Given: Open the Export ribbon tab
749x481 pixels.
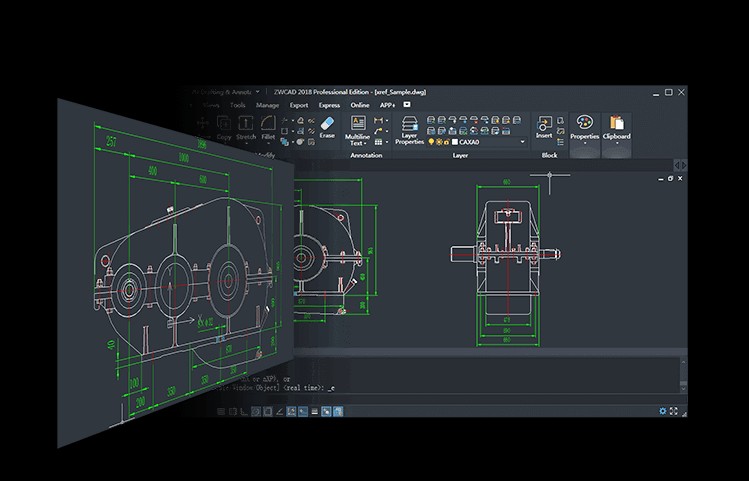Looking at the screenshot, I should click(299, 104).
